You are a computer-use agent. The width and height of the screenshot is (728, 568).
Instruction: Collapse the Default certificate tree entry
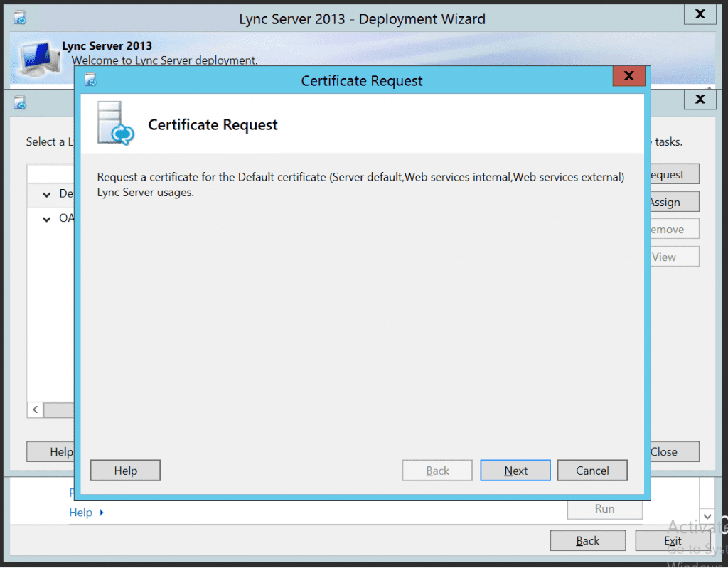tap(46, 193)
